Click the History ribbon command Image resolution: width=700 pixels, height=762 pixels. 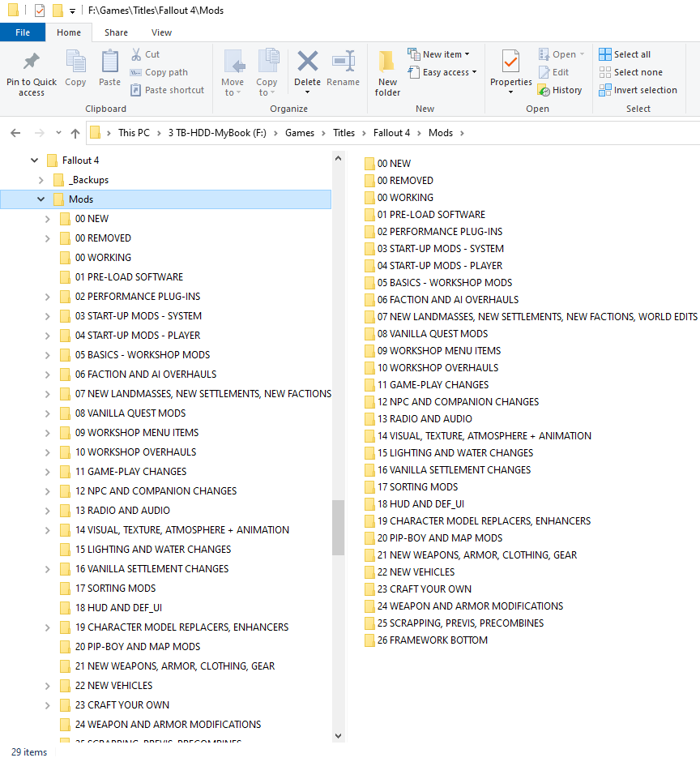click(560, 91)
